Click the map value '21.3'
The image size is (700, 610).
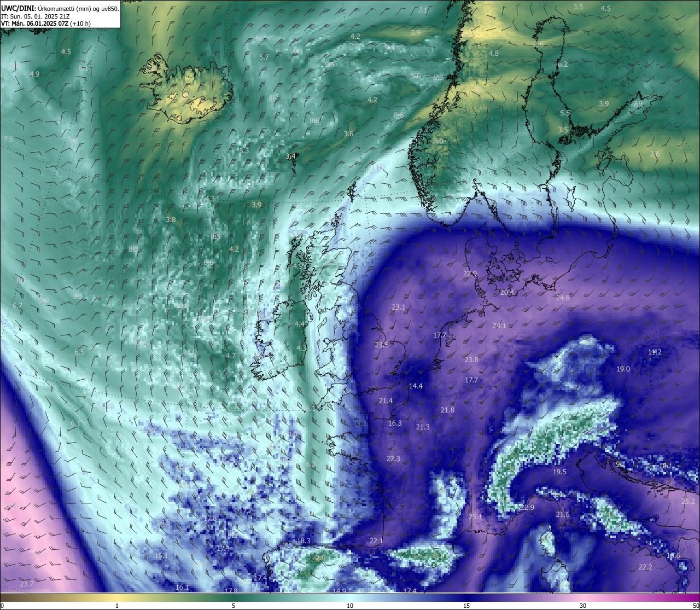click(x=423, y=427)
